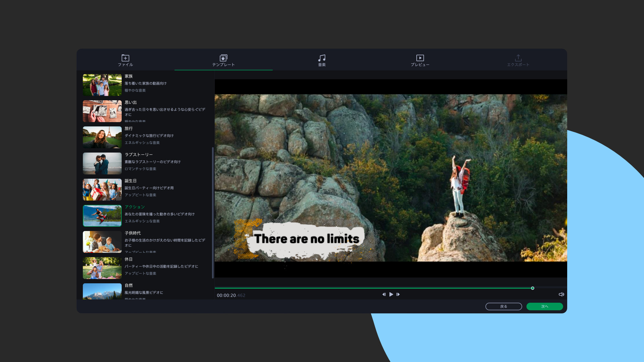Image resolution: width=644 pixels, height=362 pixels.
Task: Select the 家族 (Family) template thumbnail
Action: (x=102, y=85)
